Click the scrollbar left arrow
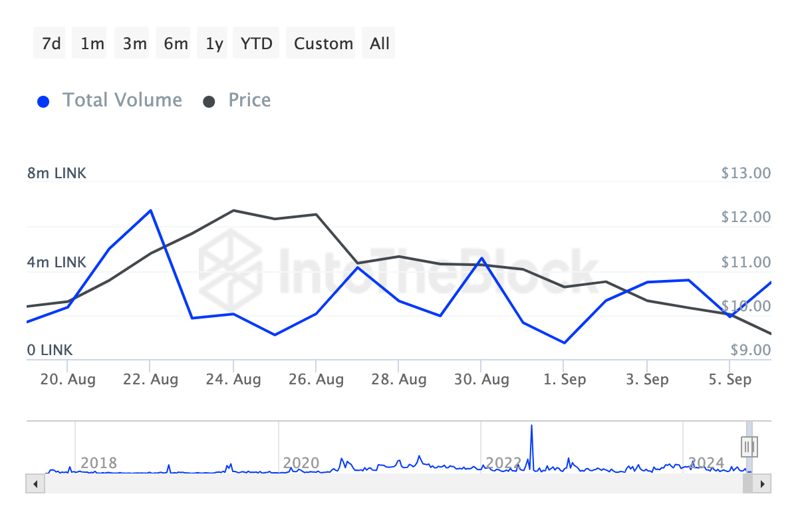 33,483
